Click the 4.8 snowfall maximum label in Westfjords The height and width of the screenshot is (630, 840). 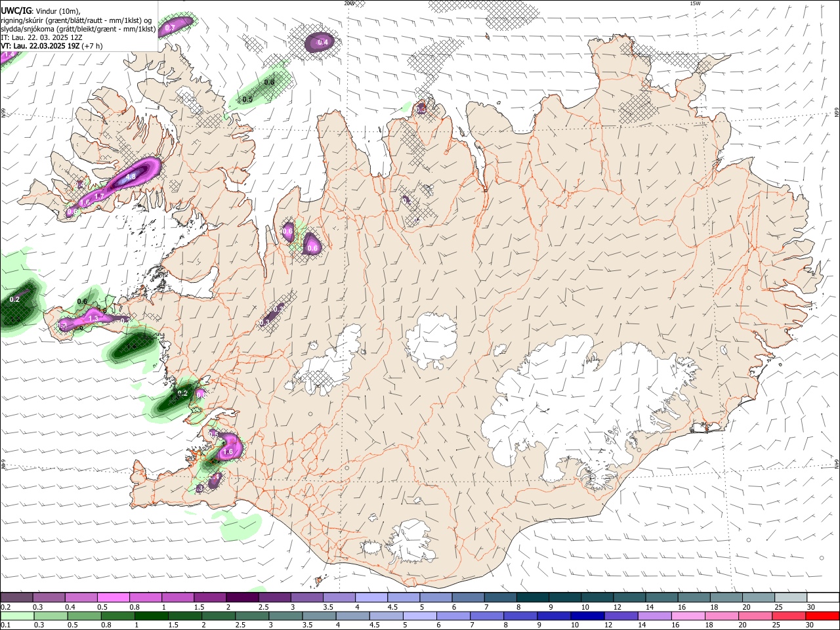click(131, 177)
